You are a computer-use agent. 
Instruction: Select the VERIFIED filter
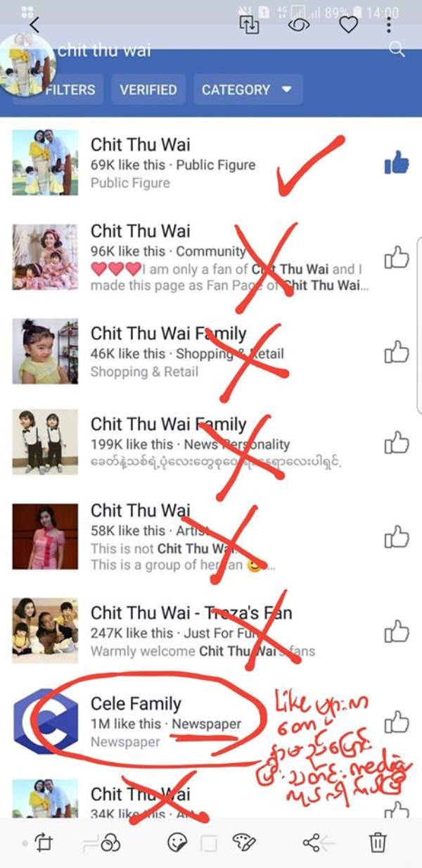click(148, 90)
